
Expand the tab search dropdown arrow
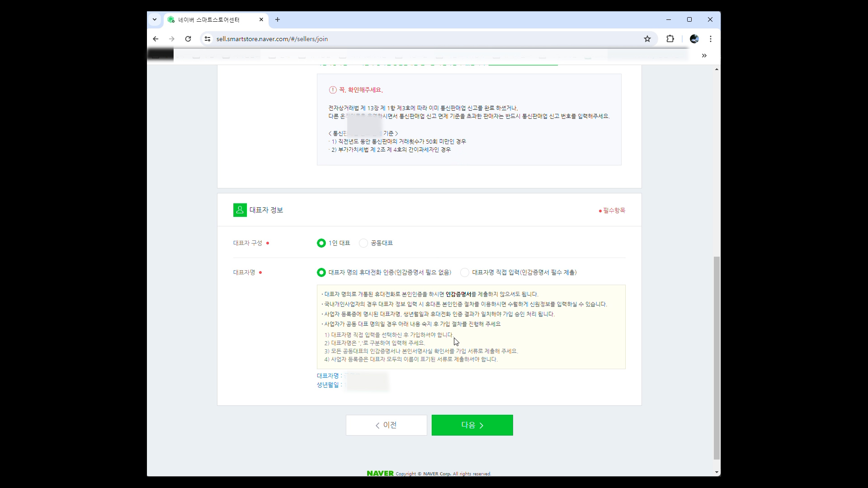(155, 19)
